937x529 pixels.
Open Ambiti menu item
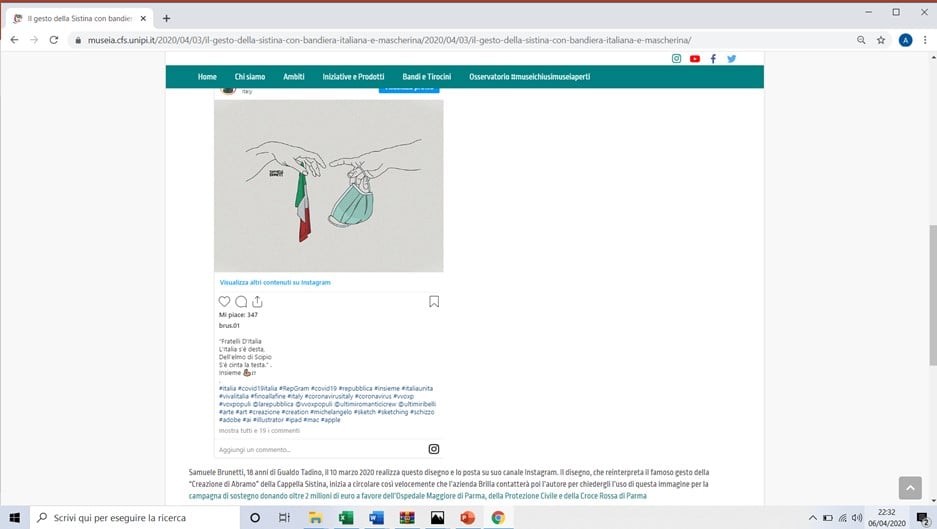(x=293, y=77)
